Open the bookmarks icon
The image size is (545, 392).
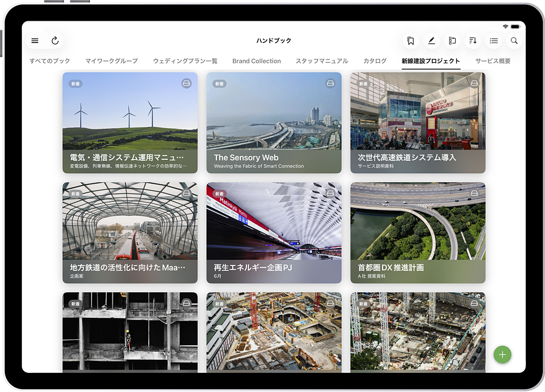410,41
